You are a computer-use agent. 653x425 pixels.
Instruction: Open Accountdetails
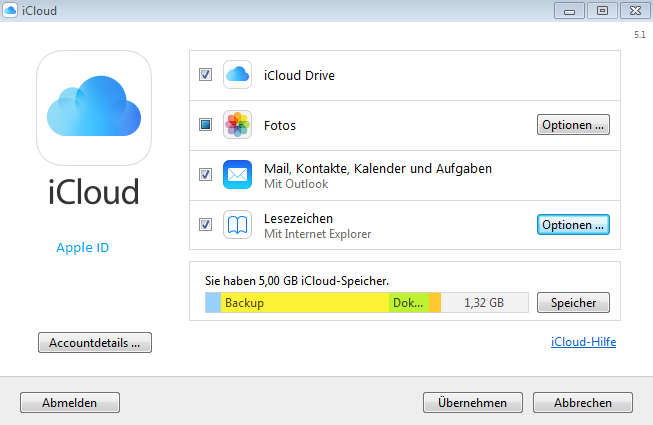(95, 343)
